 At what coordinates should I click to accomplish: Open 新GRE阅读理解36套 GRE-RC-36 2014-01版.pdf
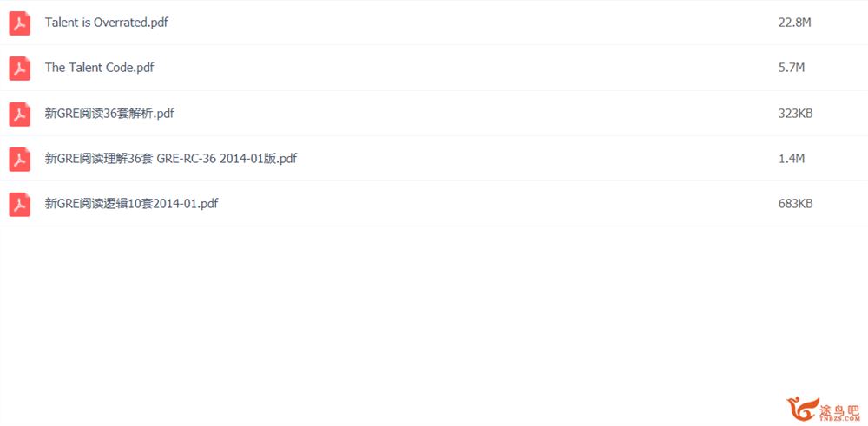click(171, 159)
